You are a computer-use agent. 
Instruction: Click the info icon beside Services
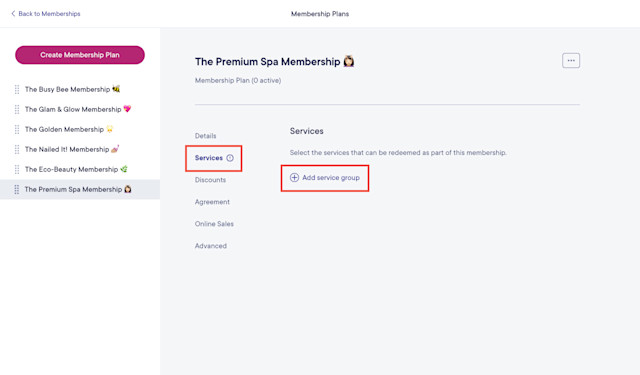[x=230, y=158]
